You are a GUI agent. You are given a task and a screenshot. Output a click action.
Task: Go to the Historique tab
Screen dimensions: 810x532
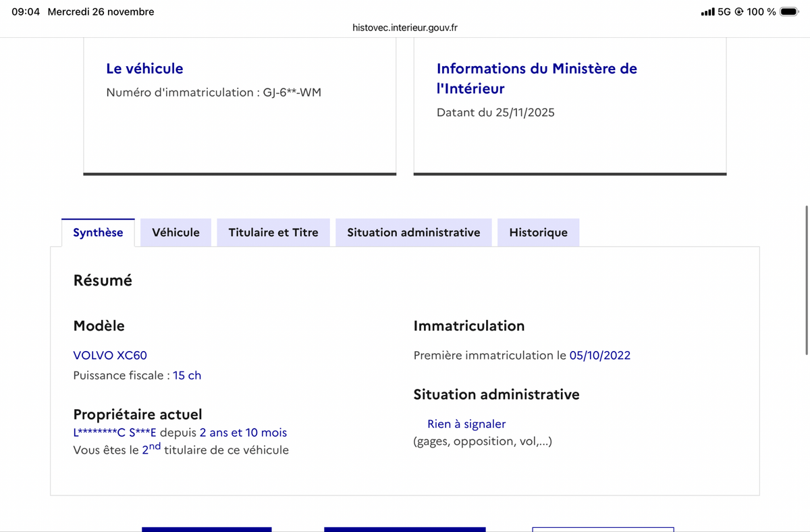point(538,232)
